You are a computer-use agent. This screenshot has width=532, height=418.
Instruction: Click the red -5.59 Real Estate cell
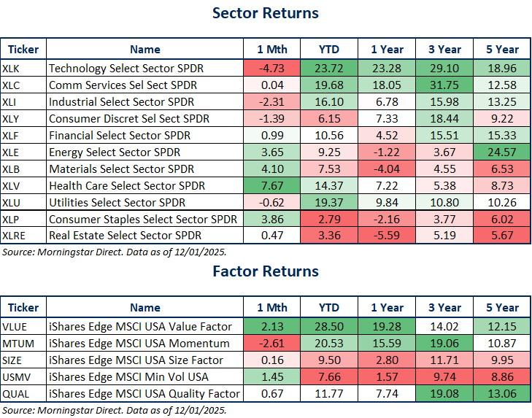(388, 236)
